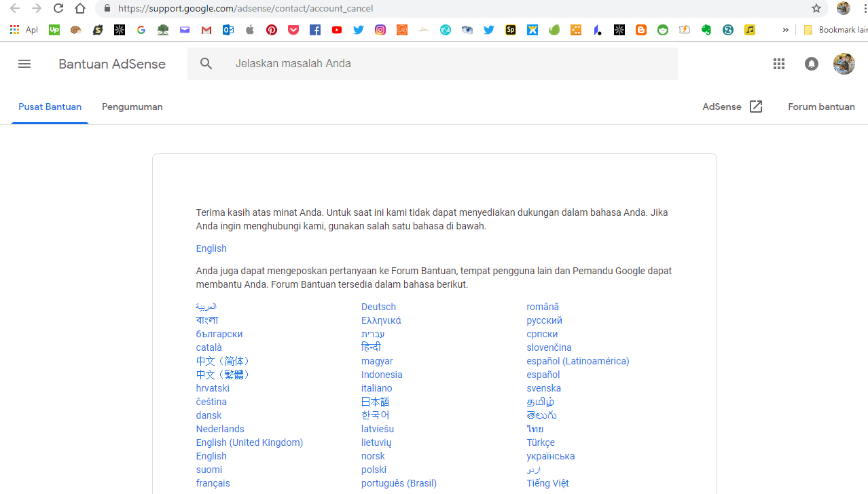The height and width of the screenshot is (494, 868).
Task: Open the Google bookmark icon
Action: point(141,30)
